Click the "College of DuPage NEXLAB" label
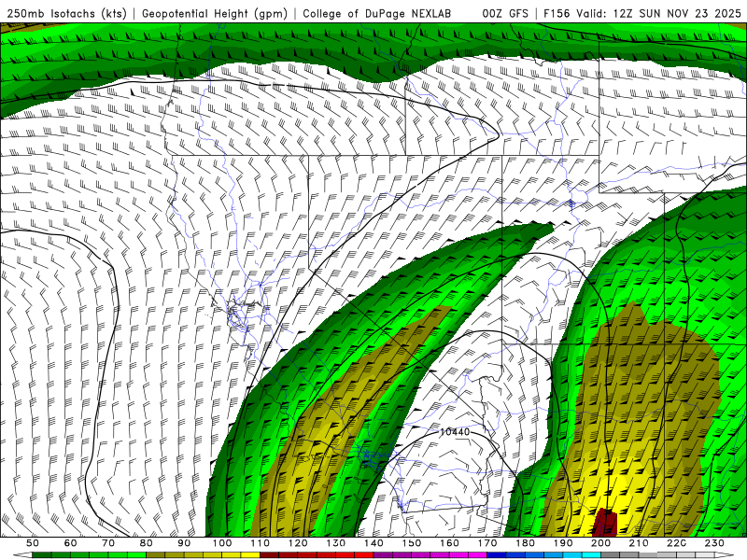747x560 pixels. 376,13
